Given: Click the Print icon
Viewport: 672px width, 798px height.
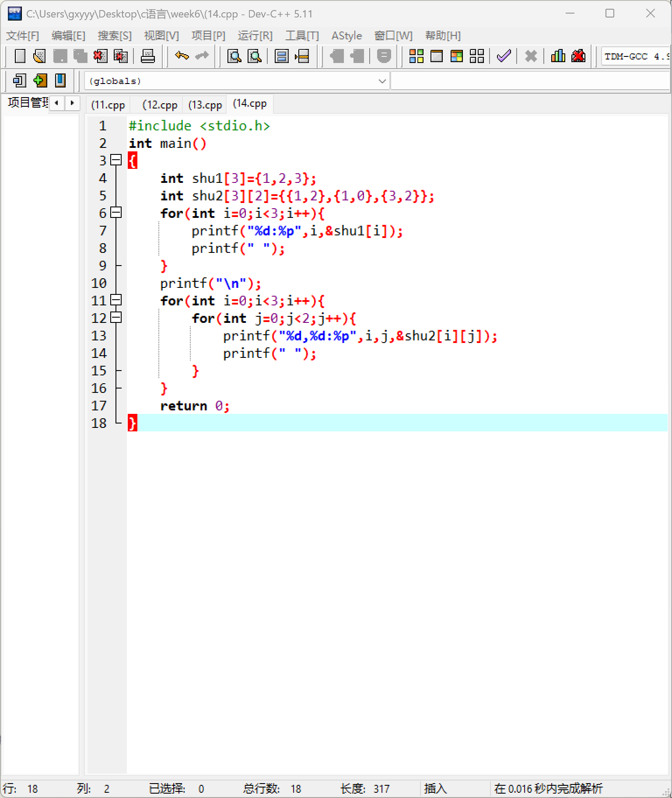Looking at the screenshot, I should point(148,56).
